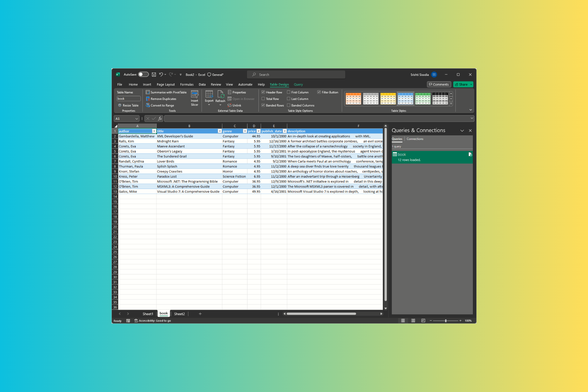Click the Unlink table icon

click(x=229, y=105)
